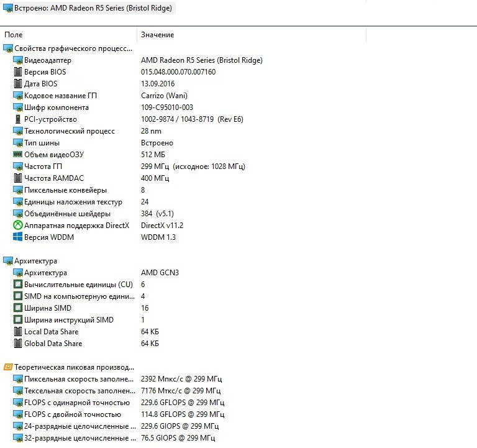
Task: Click the Xbox icon beside Аппаратная поддержка DirectX
Action: click(18, 226)
